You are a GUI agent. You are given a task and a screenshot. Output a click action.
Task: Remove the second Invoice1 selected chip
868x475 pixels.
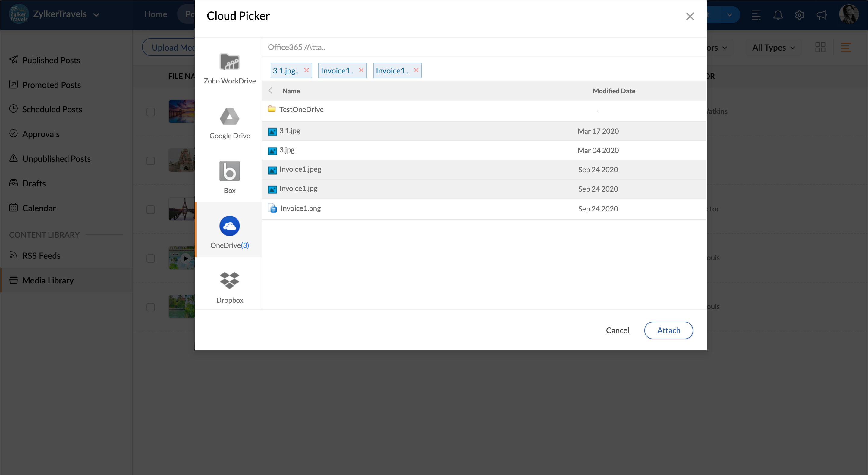[x=361, y=70]
